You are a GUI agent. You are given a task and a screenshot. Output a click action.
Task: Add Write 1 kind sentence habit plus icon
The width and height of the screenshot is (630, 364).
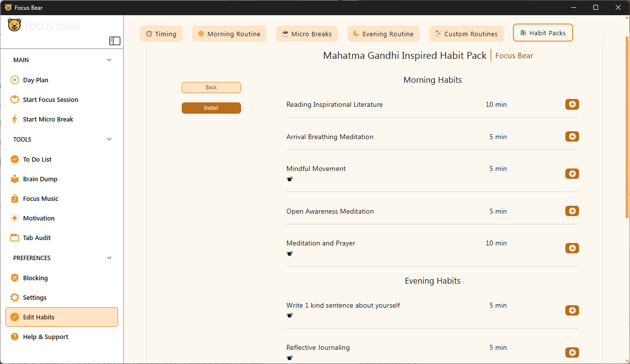[x=572, y=311]
